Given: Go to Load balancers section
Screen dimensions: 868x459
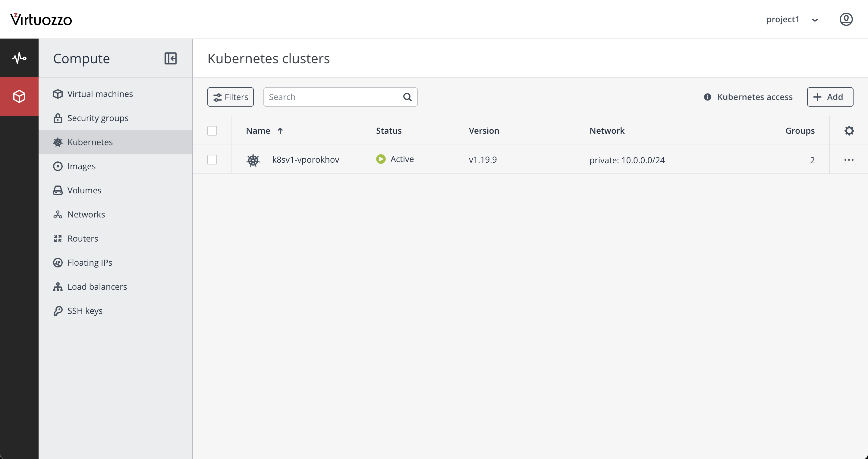Looking at the screenshot, I should coord(97,287).
